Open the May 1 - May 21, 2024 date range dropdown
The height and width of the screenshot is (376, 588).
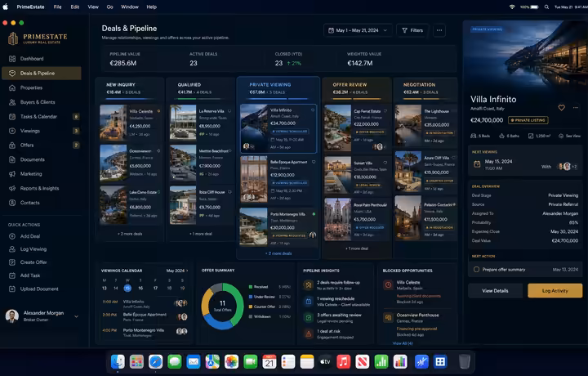click(358, 30)
